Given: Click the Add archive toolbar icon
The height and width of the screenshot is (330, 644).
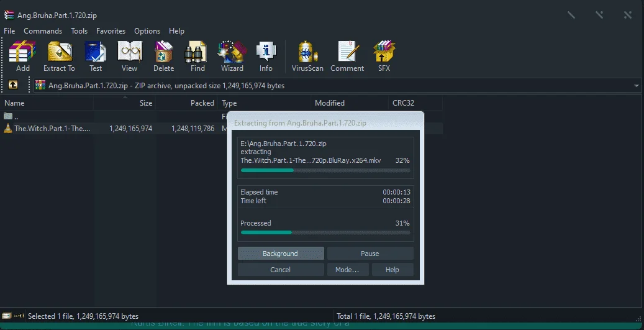Looking at the screenshot, I should tap(22, 57).
